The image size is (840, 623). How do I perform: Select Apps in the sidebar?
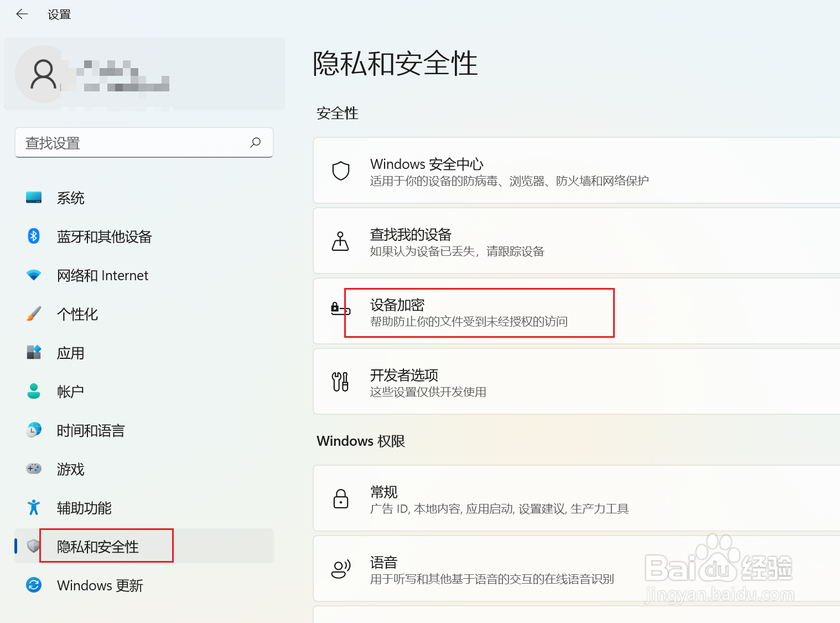(x=71, y=353)
